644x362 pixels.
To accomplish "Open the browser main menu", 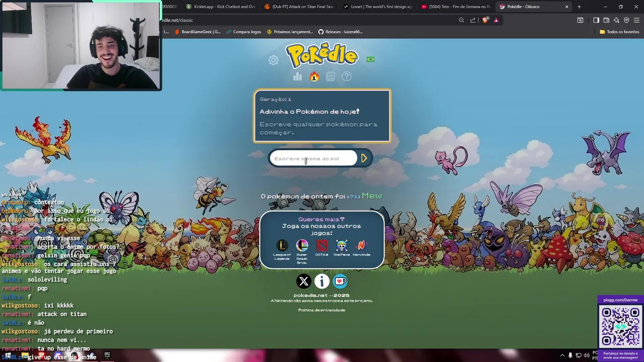I will tap(636, 20).
